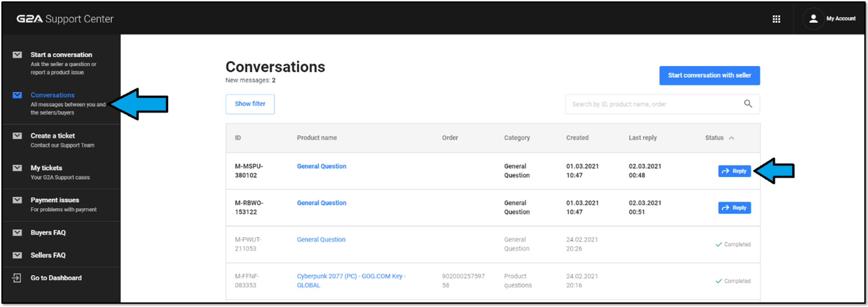Click Start conversation with seller button
868x307 pixels.
tap(709, 75)
